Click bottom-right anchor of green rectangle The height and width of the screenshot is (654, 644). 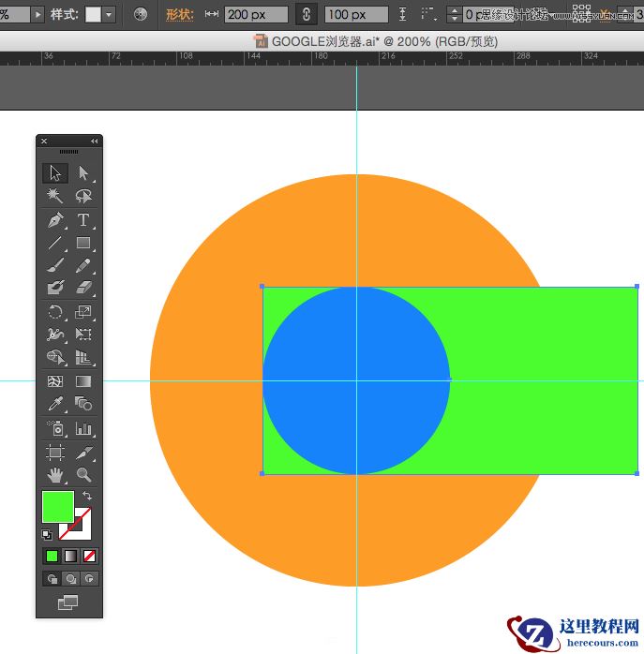(637, 473)
